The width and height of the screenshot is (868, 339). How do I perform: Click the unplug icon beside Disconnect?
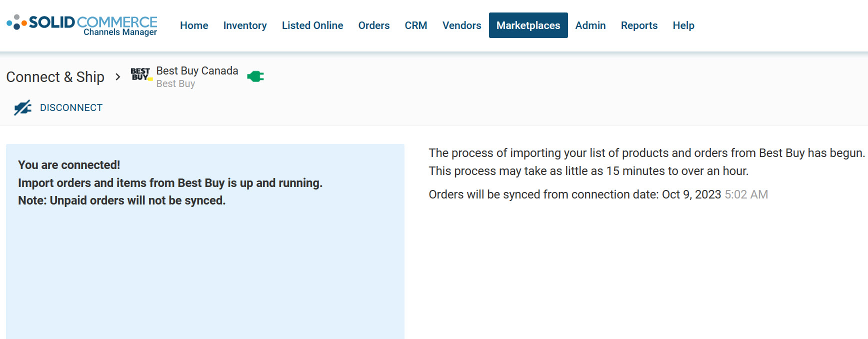coord(23,107)
